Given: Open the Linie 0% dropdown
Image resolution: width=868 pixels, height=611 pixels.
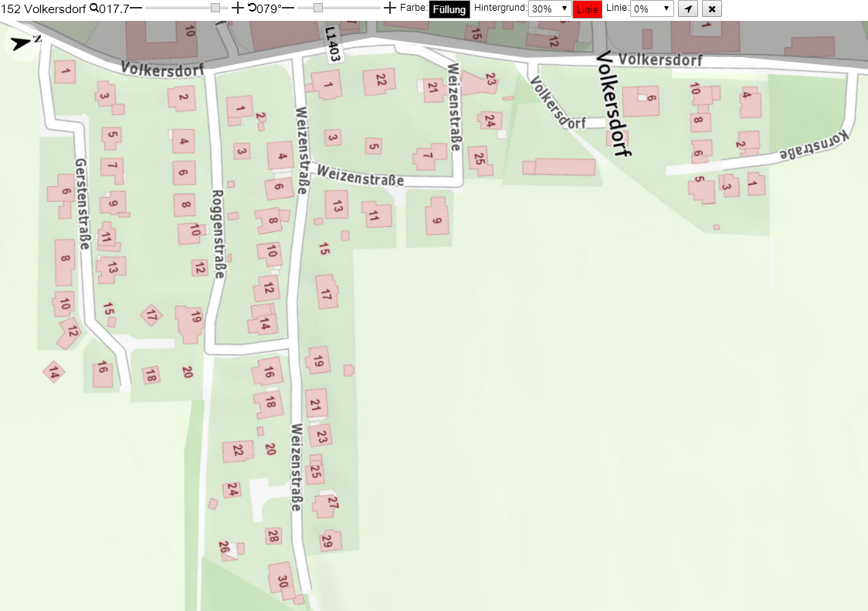Looking at the screenshot, I should point(652,8).
